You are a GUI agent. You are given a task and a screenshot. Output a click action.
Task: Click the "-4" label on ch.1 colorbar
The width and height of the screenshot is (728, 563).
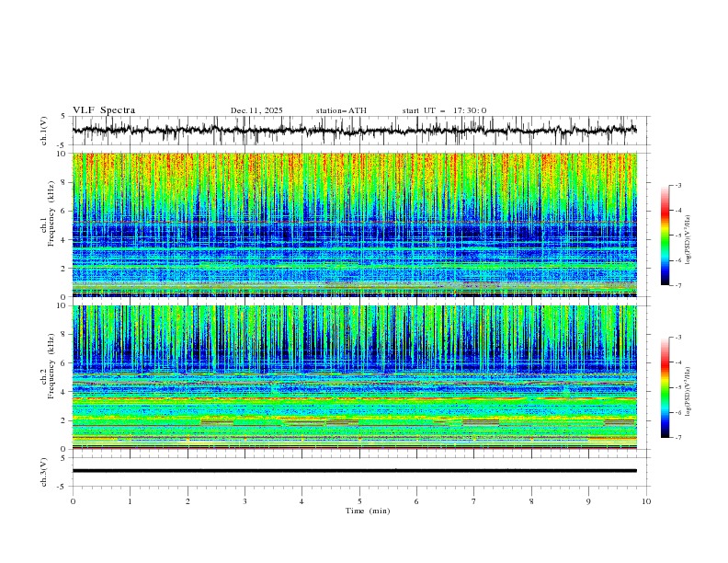(x=677, y=211)
